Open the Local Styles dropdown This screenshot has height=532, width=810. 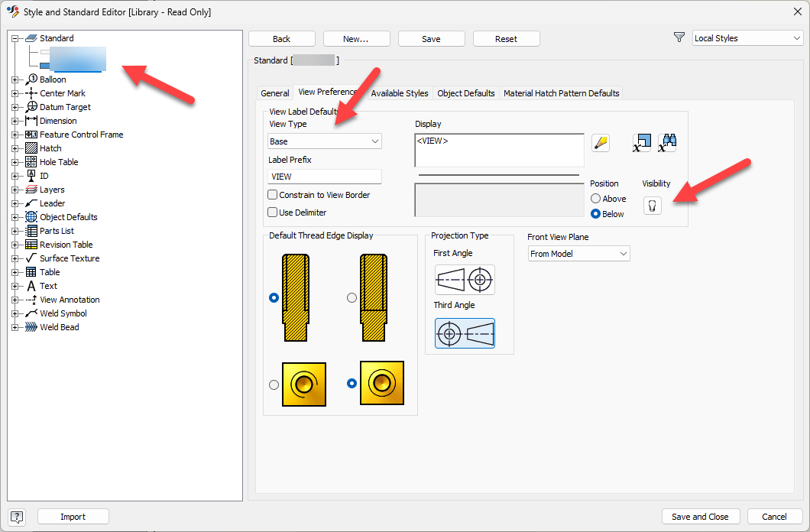pyautogui.click(x=747, y=37)
